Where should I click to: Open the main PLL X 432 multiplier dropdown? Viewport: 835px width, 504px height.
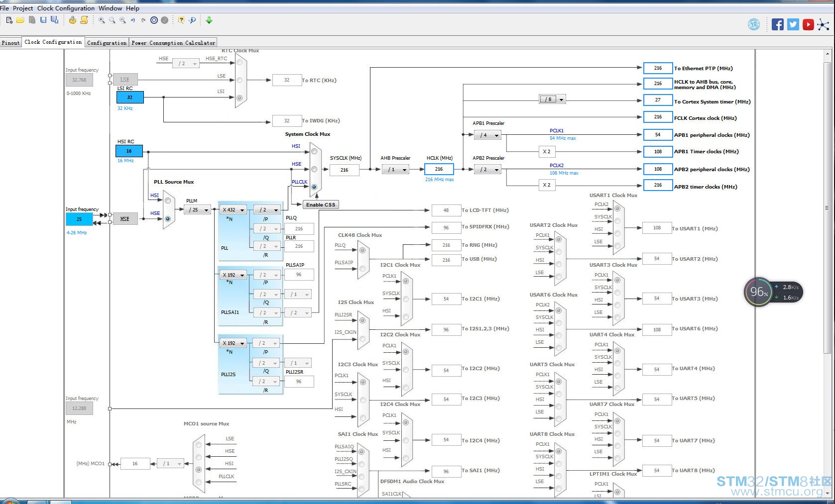234,210
